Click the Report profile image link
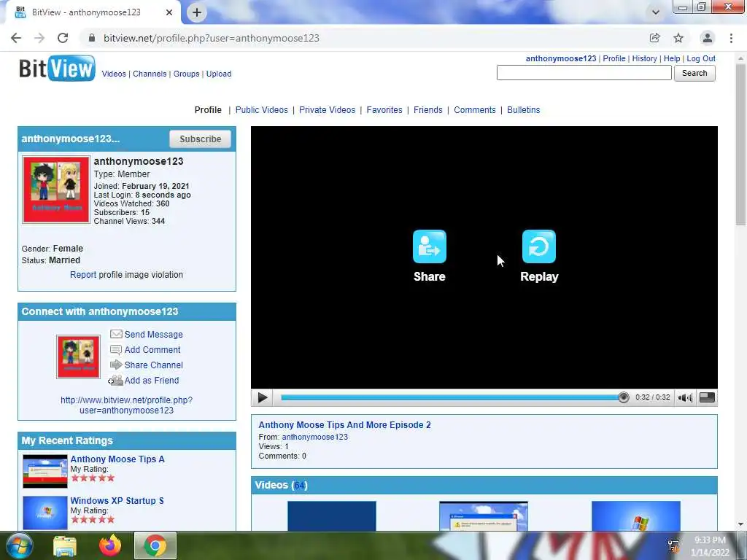The height and width of the screenshot is (560, 747). [83, 275]
